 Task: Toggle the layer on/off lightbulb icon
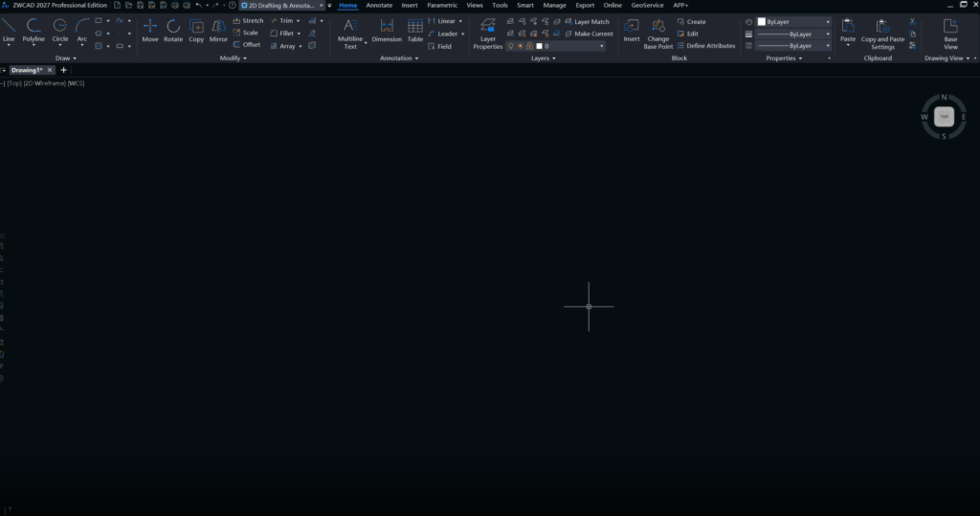[x=511, y=46]
